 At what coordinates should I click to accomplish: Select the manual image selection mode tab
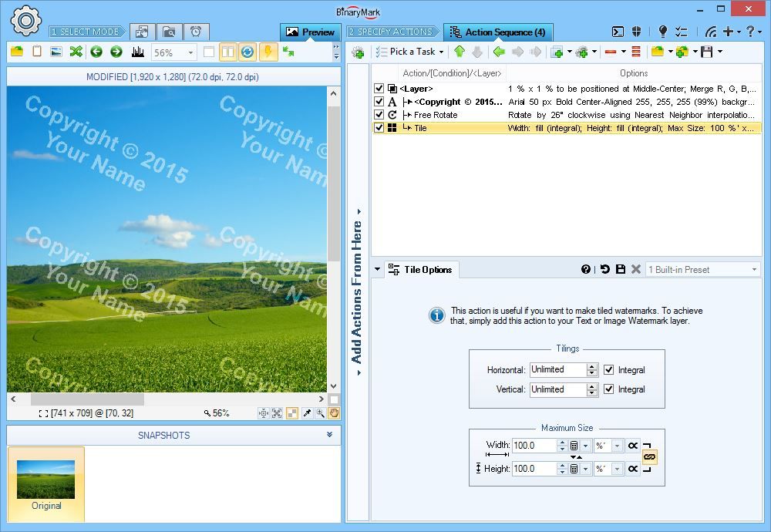(143, 32)
